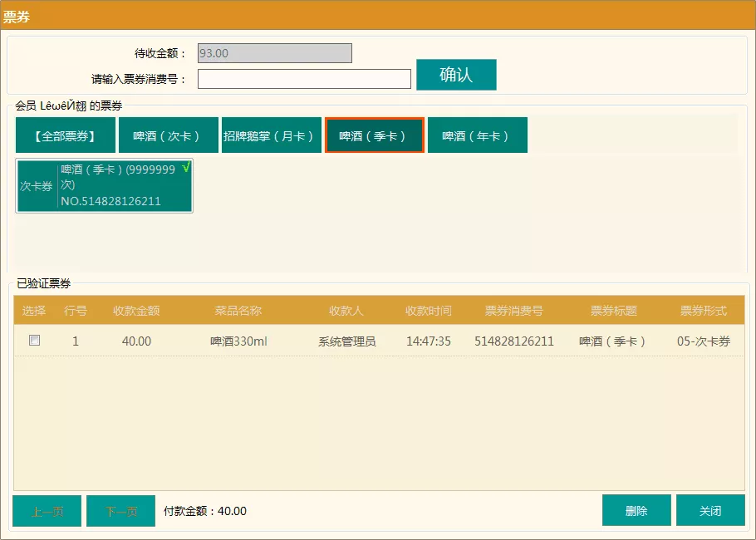This screenshot has width=756, height=540.
Task: Click the 确认 confirm button
Action: tap(455, 75)
